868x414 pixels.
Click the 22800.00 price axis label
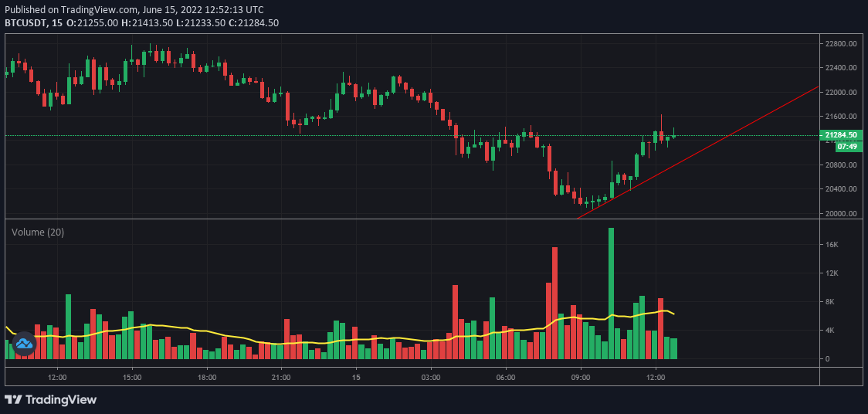coord(842,44)
